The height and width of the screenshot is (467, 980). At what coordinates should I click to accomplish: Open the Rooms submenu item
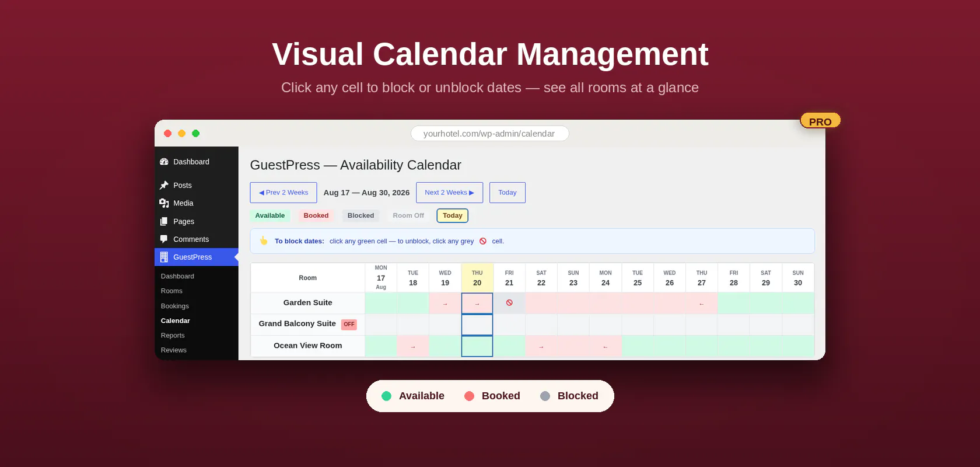pos(171,291)
